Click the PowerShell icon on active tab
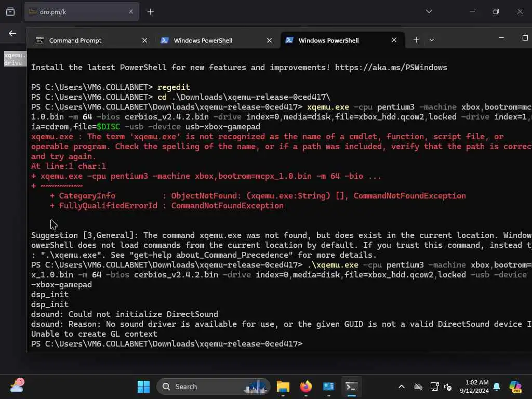The width and height of the screenshot is (532, 399). (x=289, y=40)
